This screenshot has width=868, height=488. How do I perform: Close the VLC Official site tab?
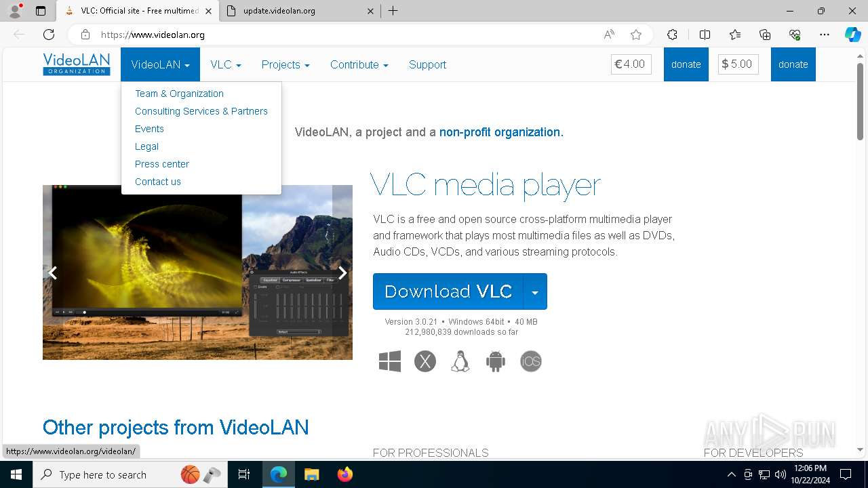tap(208, 11)
